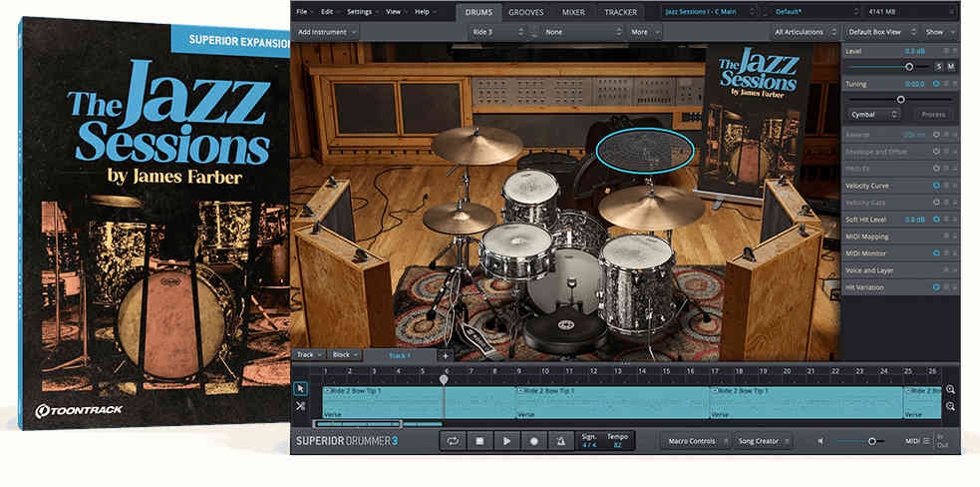
Task: Open the None selector dropdown
Action: pos(583,31)
